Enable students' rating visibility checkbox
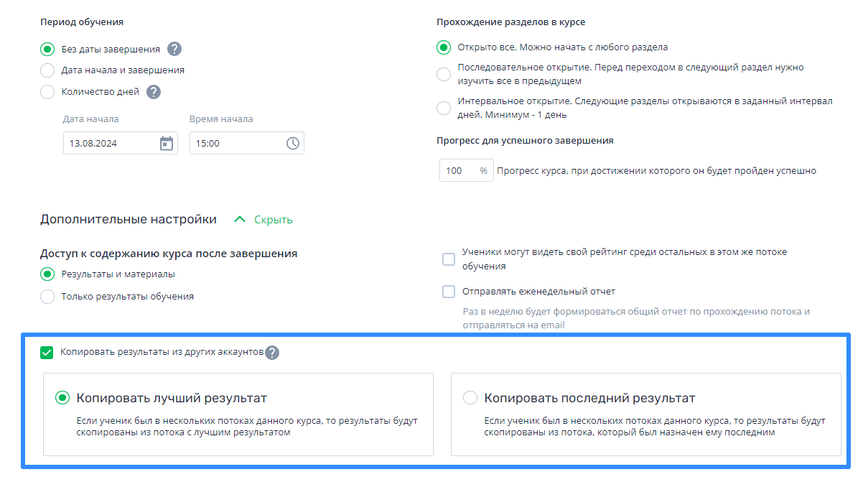The width and height of the screenshot is (868, 482). 449,259
